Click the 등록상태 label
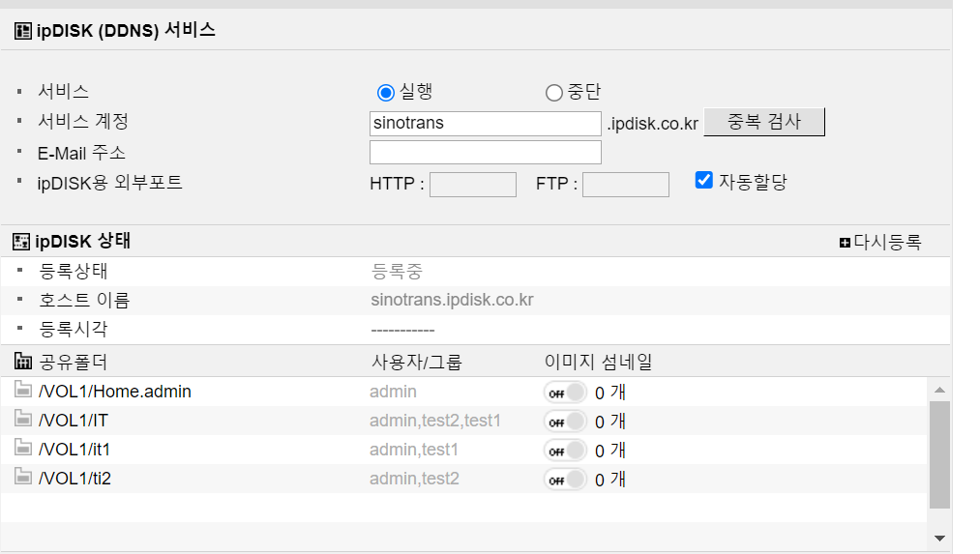The height and width of the screenshot is (554, 980). (74, 271)
